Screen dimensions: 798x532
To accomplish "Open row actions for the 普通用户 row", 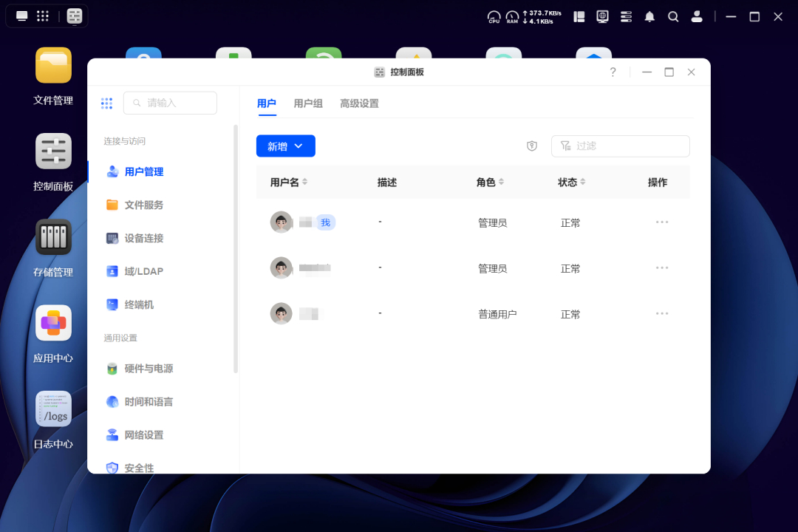I will click(x=662, y=313).
